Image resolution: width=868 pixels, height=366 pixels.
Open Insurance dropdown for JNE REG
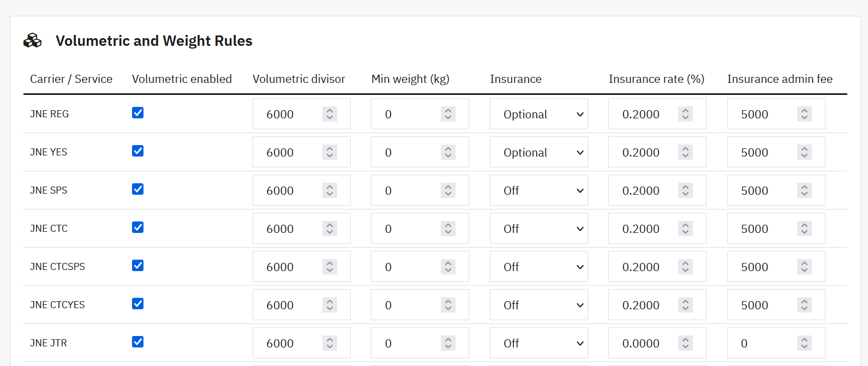click(538, 114)
